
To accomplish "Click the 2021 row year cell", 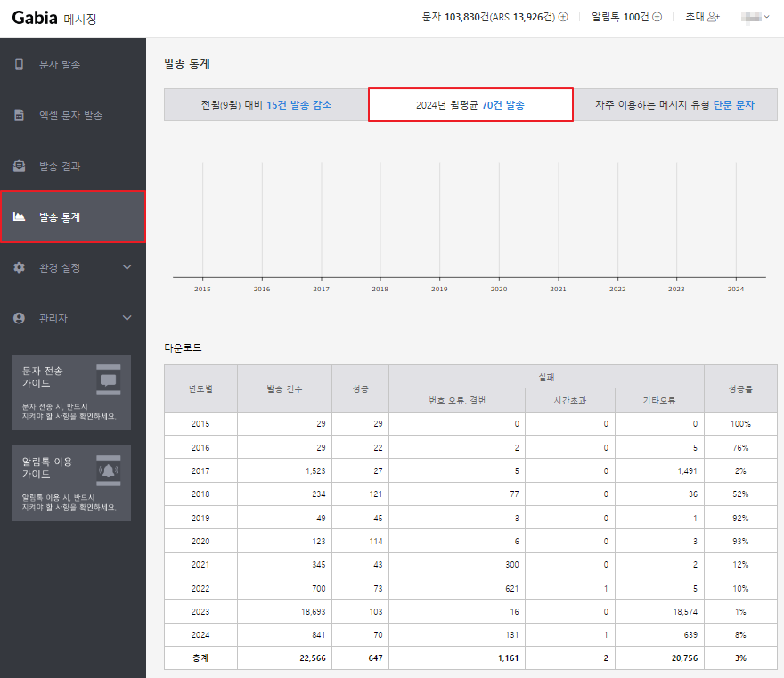I will coord(200,565).
